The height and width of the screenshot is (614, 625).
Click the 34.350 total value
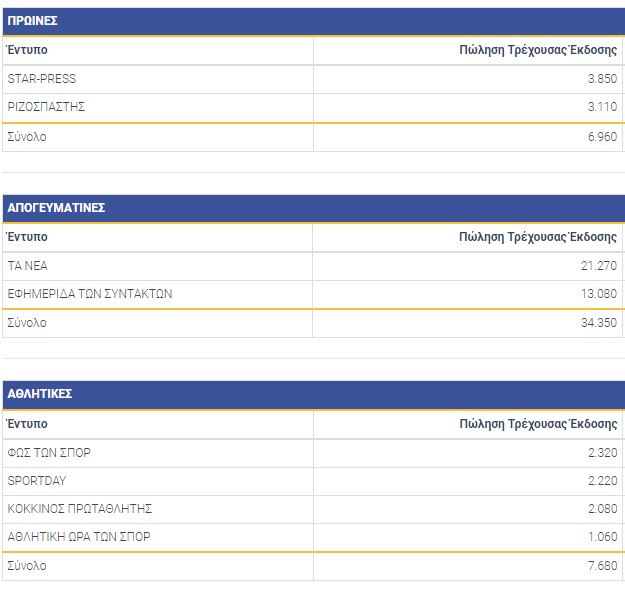600,323
